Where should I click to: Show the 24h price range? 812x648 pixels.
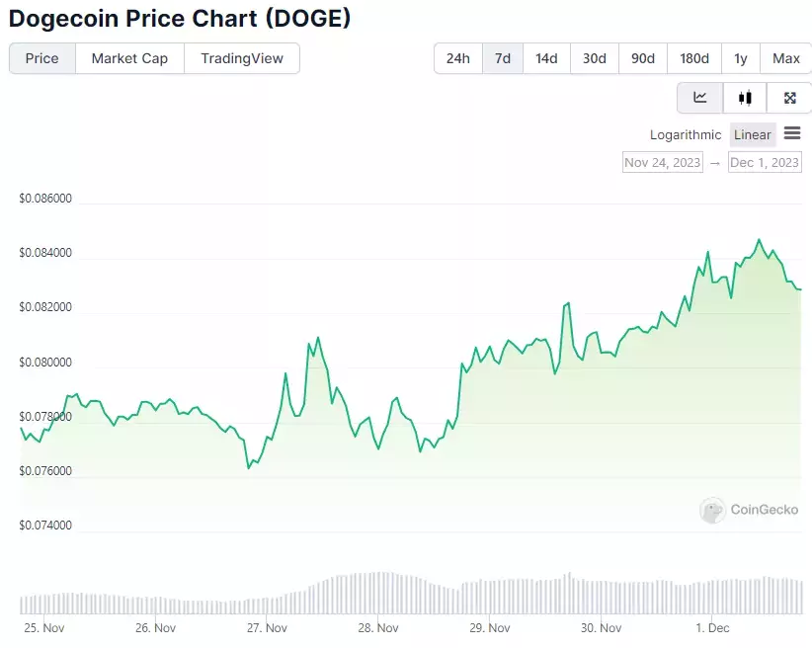tap(457, 58)
